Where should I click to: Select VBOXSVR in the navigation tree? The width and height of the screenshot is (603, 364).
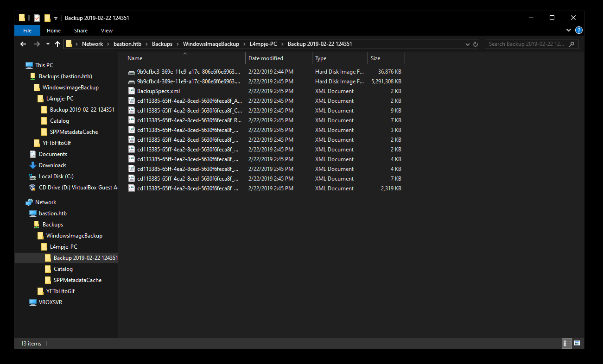point(50,302)
